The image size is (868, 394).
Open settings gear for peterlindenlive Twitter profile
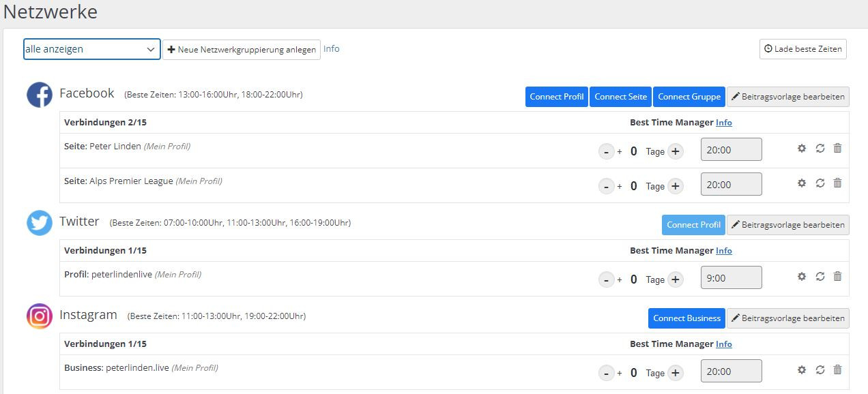click(802, 276)
